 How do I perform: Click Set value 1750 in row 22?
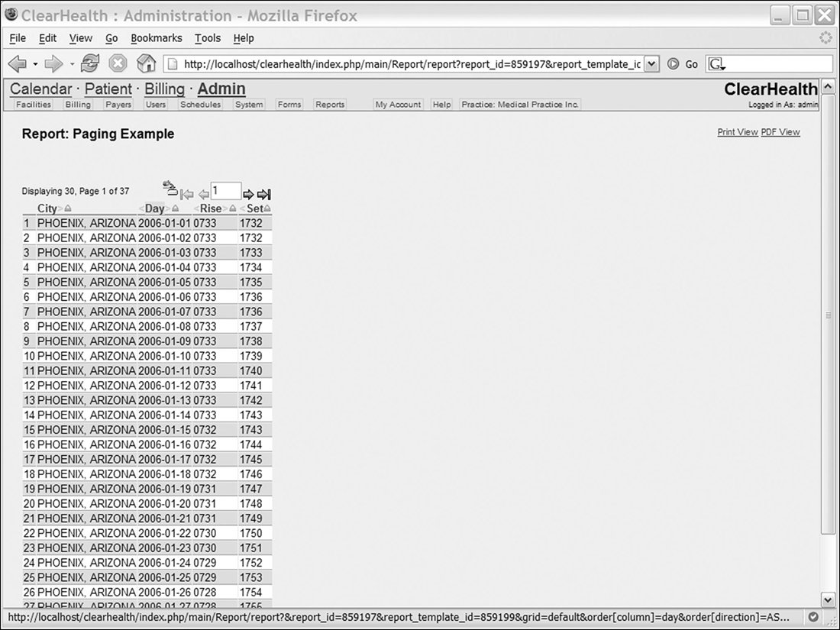click(250, 534)
